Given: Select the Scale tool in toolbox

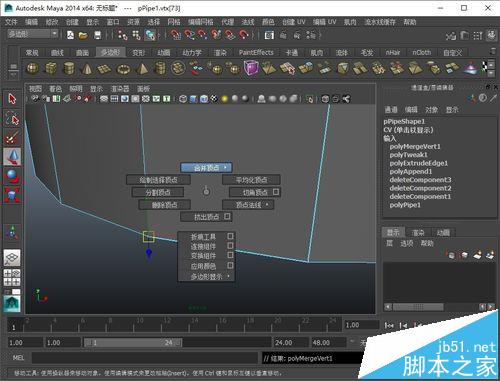Looking at the screenshot, I should (12, 195).
